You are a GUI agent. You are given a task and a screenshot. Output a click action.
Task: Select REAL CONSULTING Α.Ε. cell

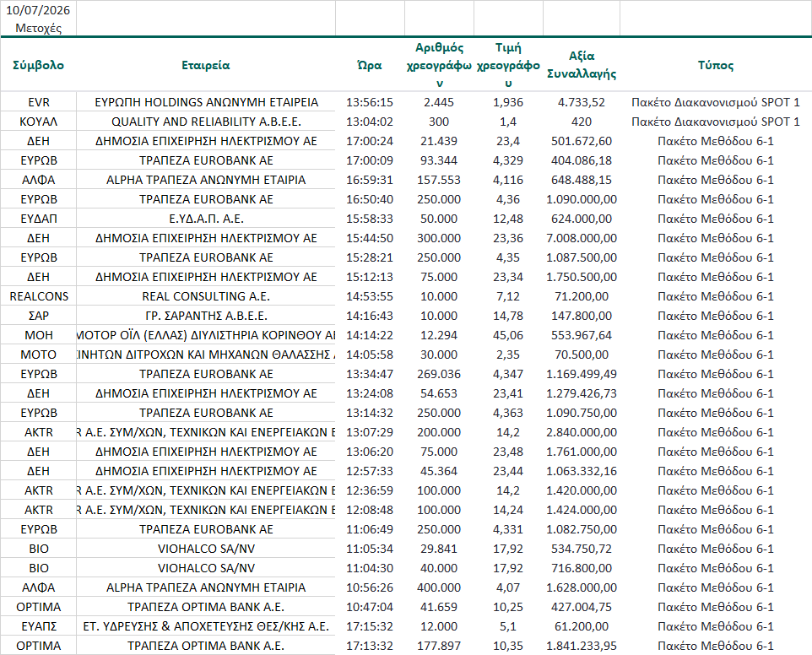pos(206,297)
